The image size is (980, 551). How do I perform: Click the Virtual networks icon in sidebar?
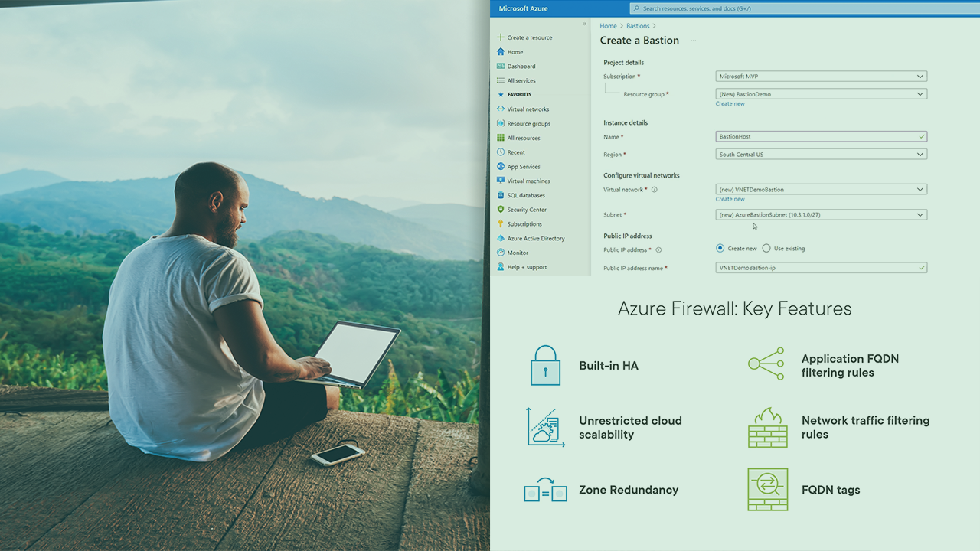click(x=501, y=109)
